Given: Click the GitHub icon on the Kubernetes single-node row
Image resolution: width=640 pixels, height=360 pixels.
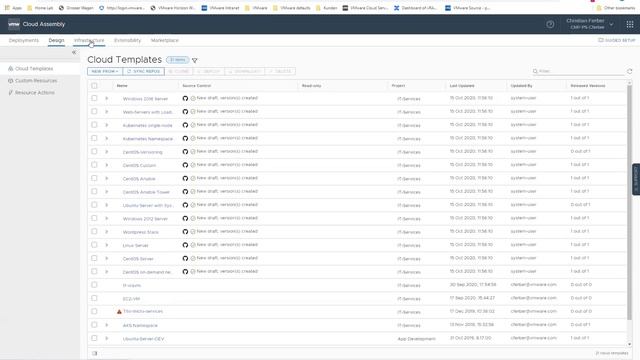Looking at the screenshot, I should [185, 125].
